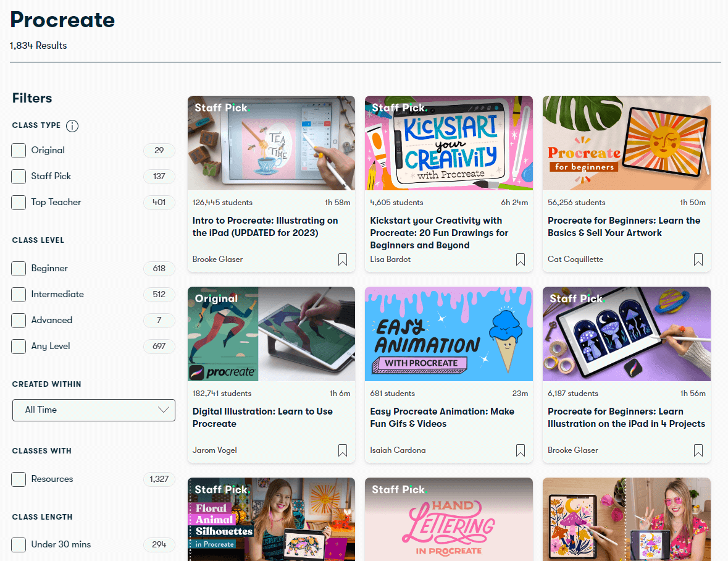The width and height of the screenshot is (728, 561).
Task: Open the Class Type info icon
Action: [72, 126]
